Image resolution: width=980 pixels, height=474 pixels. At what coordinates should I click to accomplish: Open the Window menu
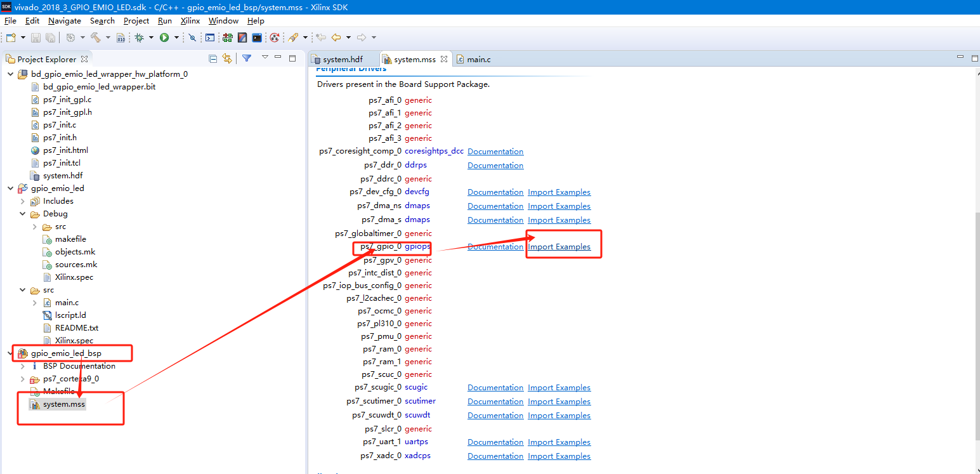223,21
